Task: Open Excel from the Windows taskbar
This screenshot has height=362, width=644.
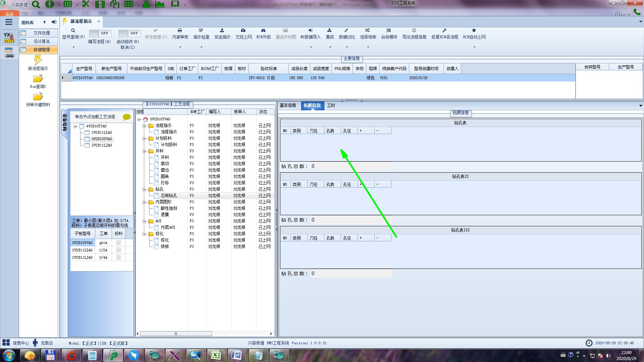Action: tap(216, 355)
